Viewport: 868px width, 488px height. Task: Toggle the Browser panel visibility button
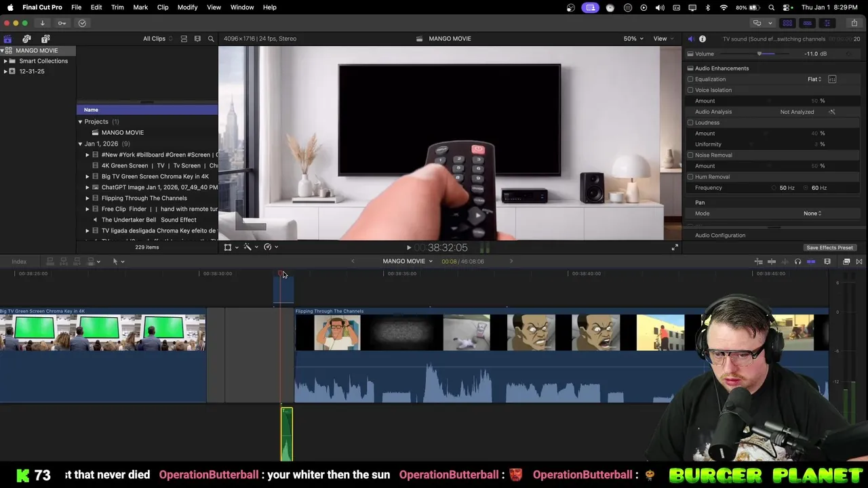tap(787, 23)
